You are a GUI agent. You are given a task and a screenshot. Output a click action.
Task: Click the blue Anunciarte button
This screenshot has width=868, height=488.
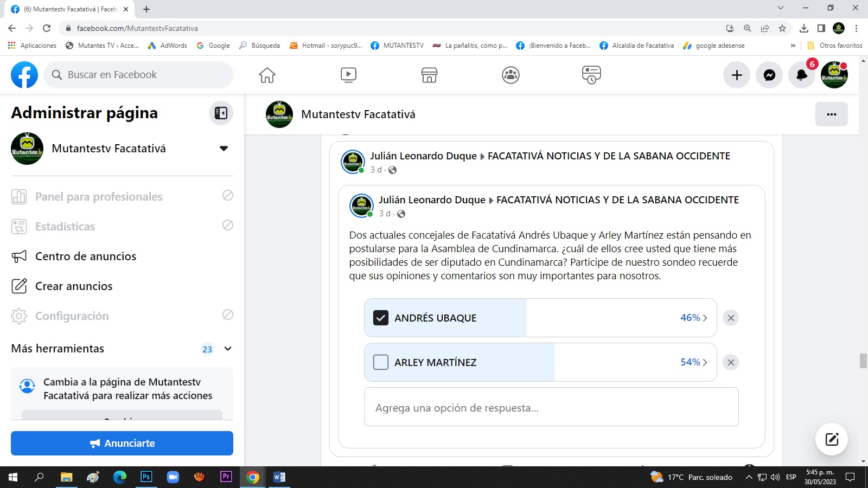point(122,443)
